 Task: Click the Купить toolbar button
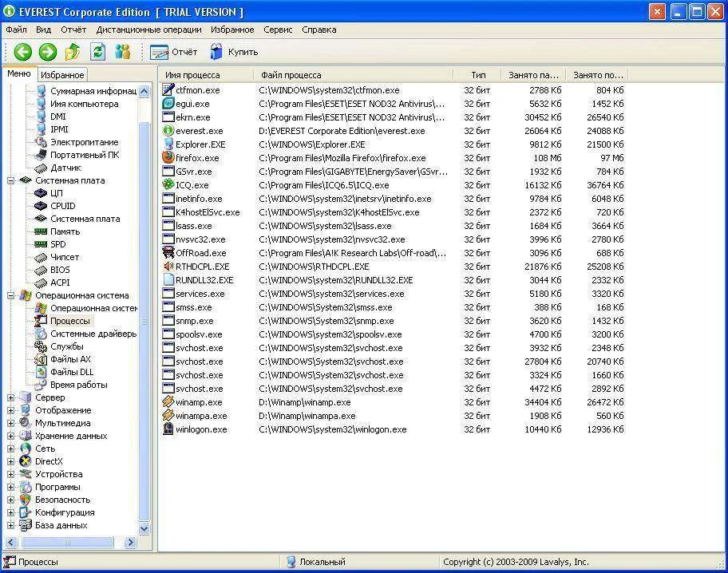(x=234, y=52)
